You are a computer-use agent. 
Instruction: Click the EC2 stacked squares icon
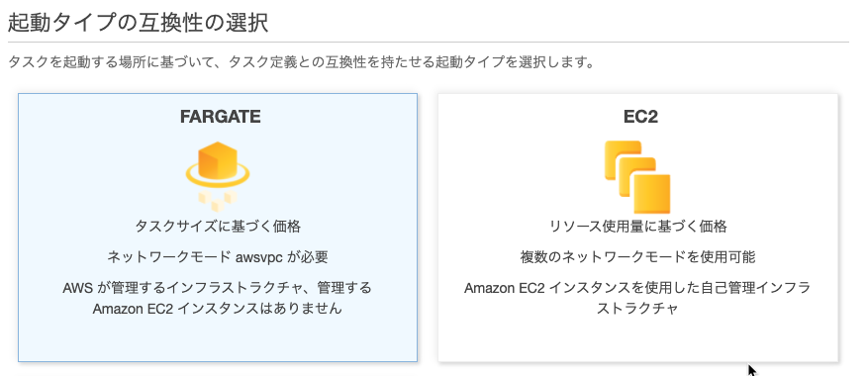coord(637,177)
